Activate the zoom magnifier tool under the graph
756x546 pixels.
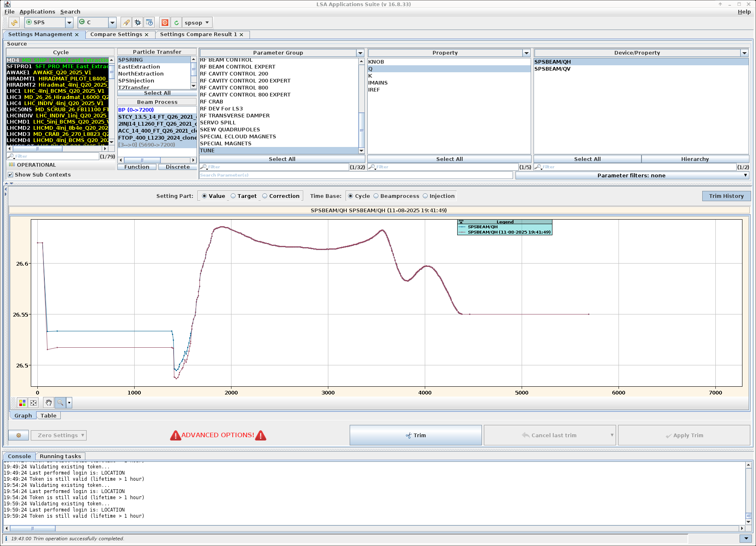60,403
